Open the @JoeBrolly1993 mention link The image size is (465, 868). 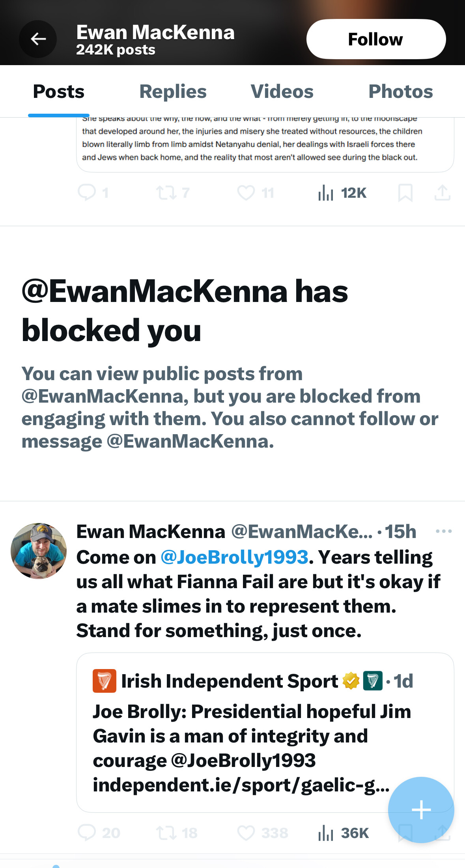coord(234,557)
